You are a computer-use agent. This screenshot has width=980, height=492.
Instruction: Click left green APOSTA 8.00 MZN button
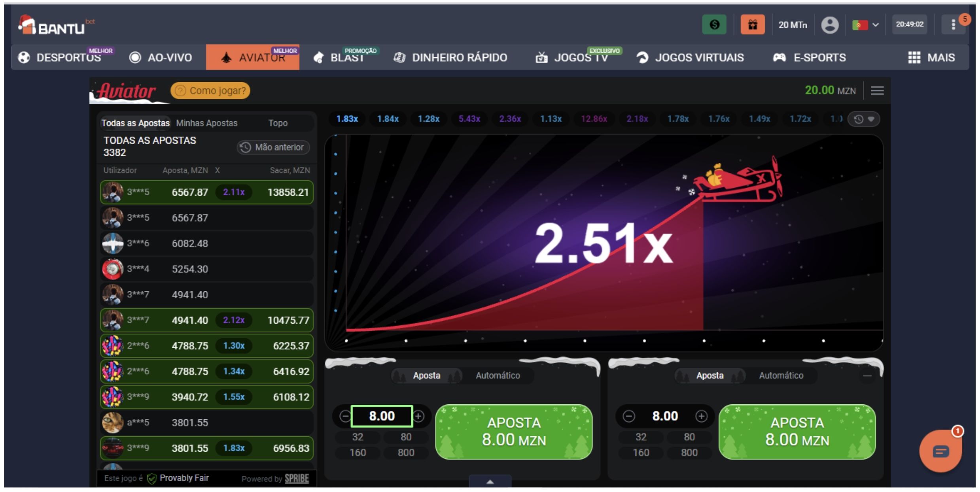(x=513, y=432)
